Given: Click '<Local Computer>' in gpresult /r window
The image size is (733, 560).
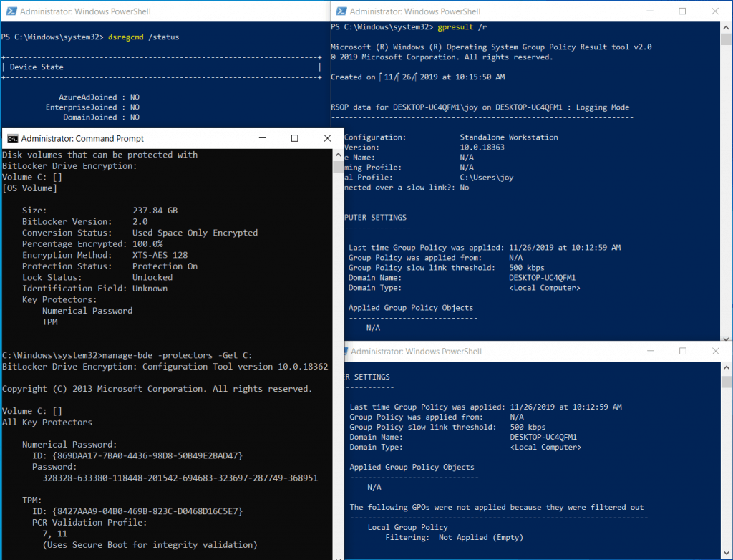Looking at the screenshot, I should 545,288.
